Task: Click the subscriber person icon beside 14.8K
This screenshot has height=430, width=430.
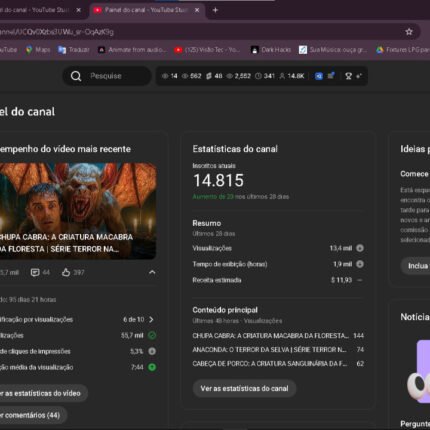Action: (282, 76)
